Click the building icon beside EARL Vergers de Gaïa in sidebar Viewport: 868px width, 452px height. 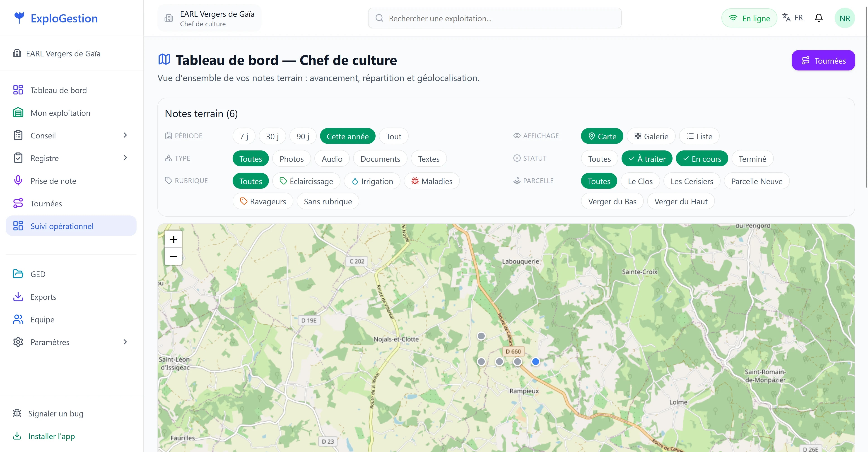17,53
